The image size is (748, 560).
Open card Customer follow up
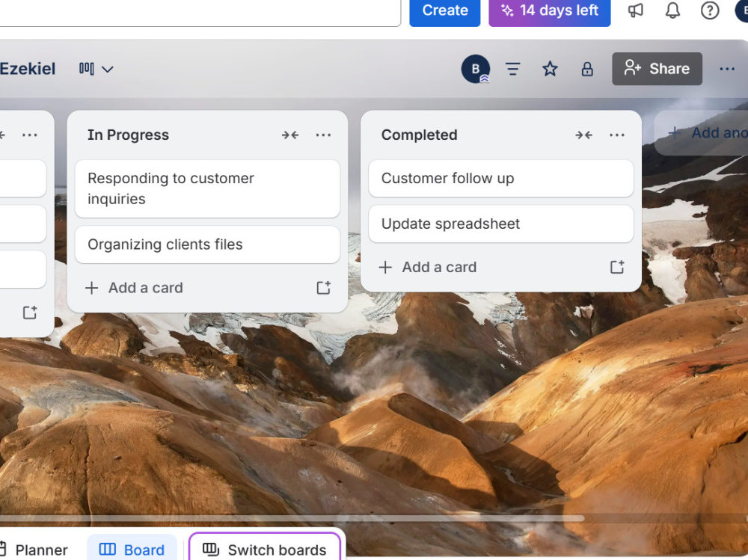point(501,179)
